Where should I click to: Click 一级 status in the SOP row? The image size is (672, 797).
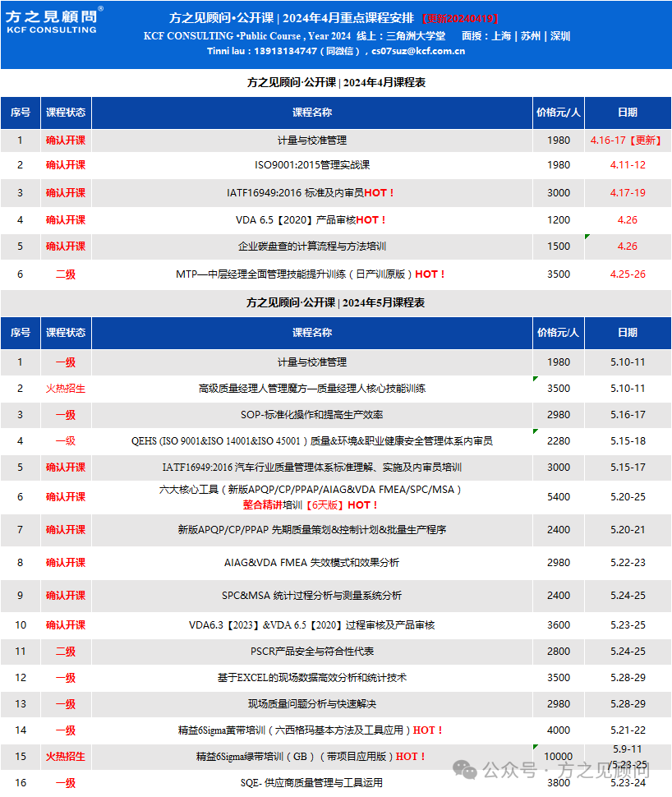66,415
